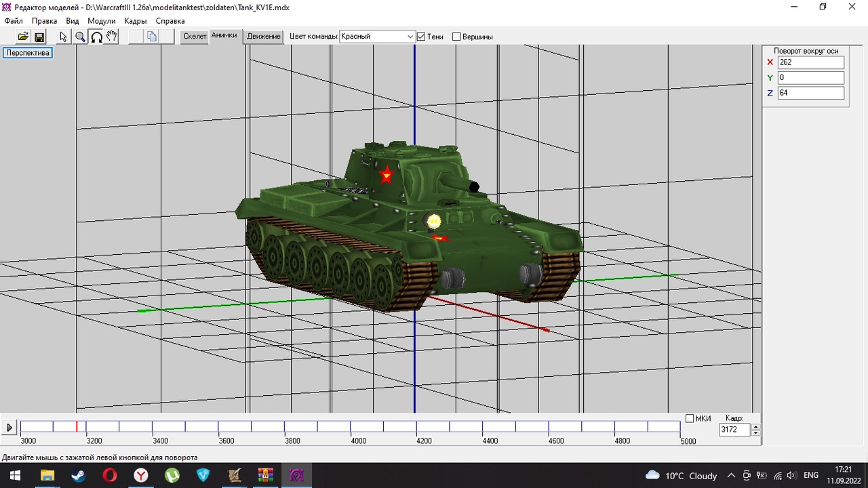Open the Wi-Fi network tray icon

[778, 476]
